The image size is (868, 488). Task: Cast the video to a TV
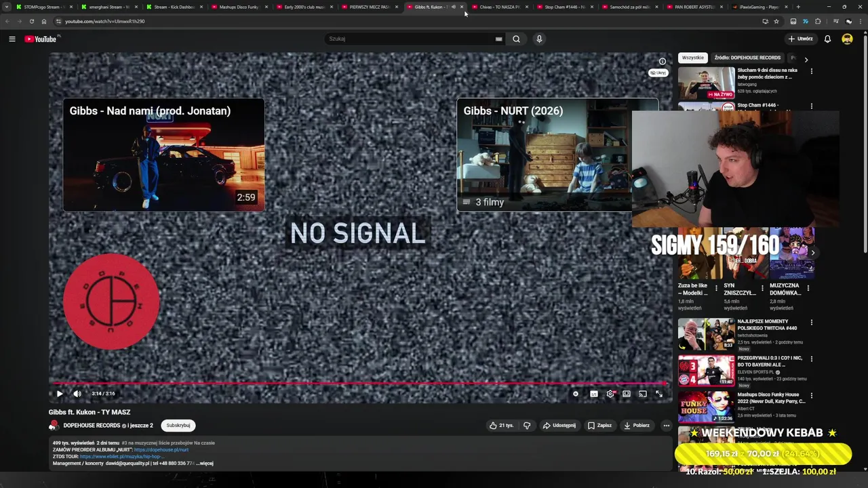[x=643, y=394]
